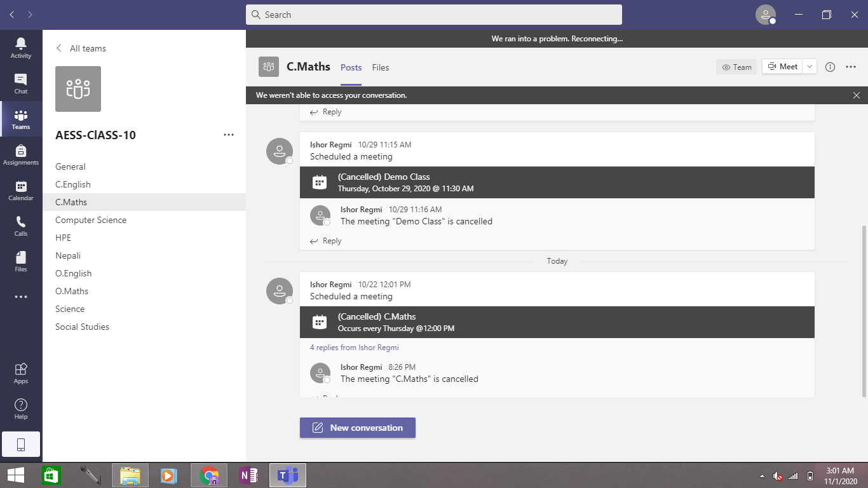Reply to the Demo Class cancelled thread
This screenshot has width=868, height=488.
(x=326, y=241)
